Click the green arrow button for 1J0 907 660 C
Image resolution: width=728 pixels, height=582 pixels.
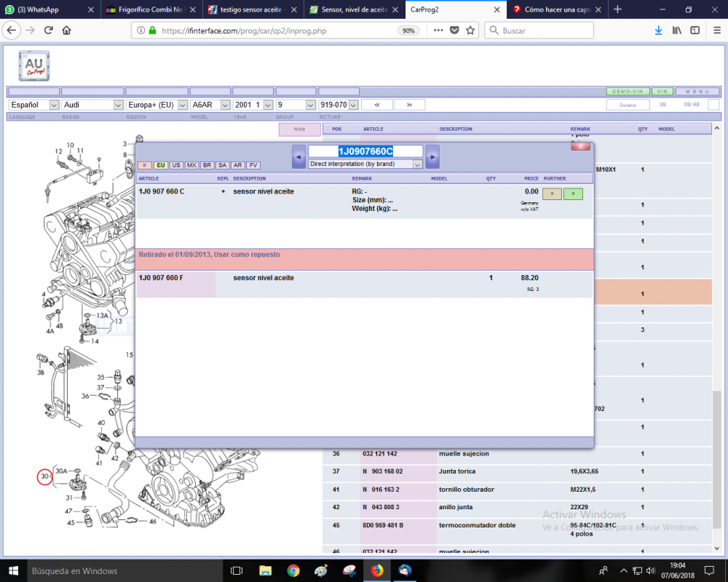(573, 194)
